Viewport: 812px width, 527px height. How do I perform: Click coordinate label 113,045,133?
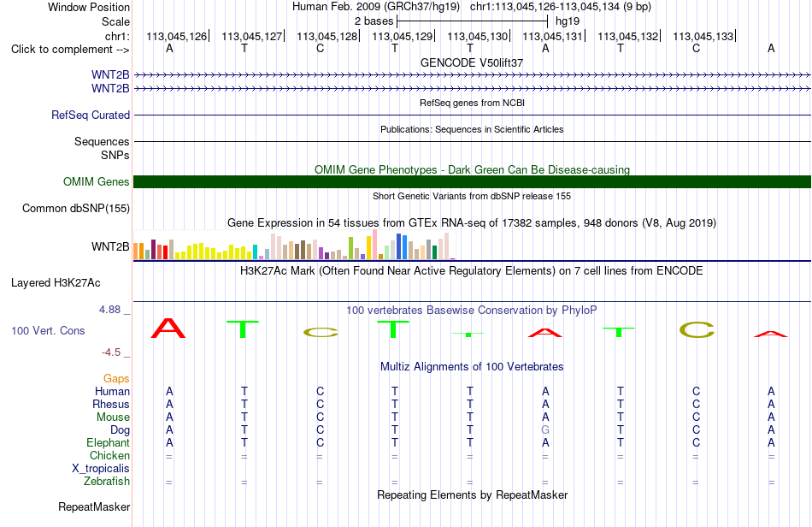pos(703,36)
